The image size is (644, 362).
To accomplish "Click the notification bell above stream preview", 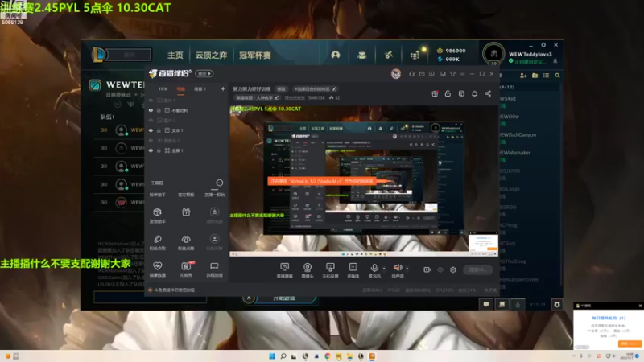I will (x=474, y=93).
